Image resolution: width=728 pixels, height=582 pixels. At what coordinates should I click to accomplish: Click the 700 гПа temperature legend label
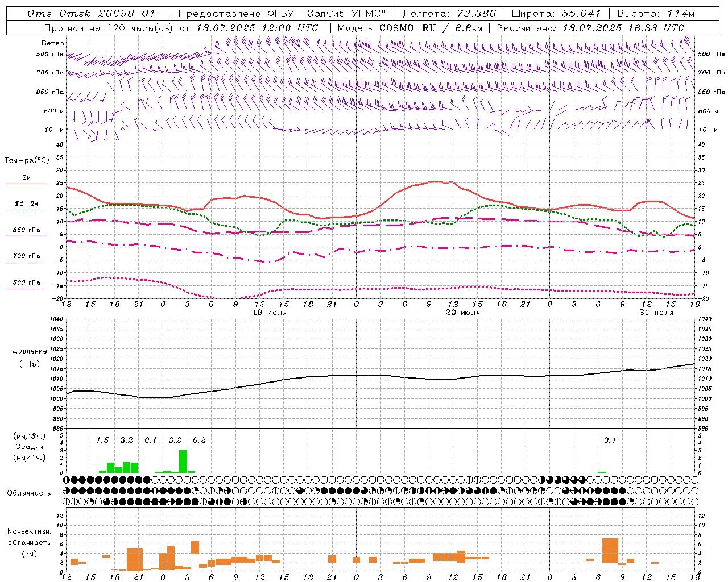pos(27,256)
